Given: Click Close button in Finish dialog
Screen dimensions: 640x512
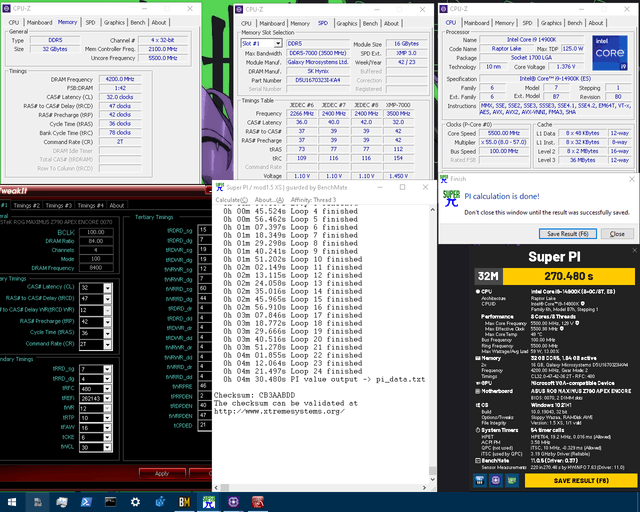Looking at the screenshot, I should (617, 234).
